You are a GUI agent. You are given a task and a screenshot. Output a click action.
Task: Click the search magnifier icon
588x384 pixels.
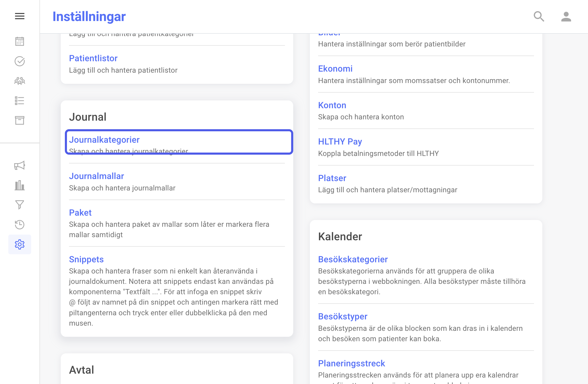click(539, 17)
